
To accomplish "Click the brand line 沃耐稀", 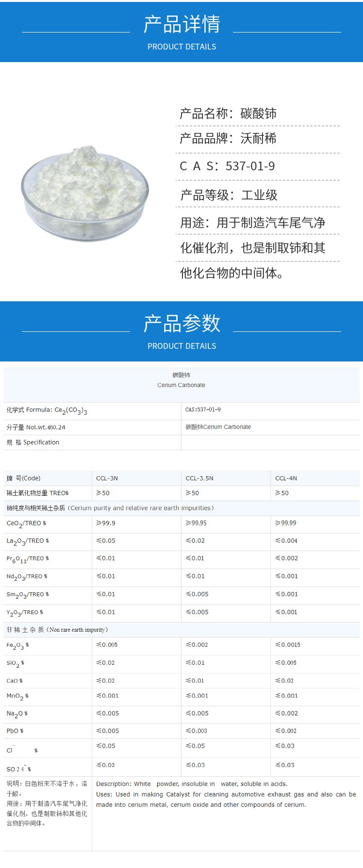I will point(228,139).
